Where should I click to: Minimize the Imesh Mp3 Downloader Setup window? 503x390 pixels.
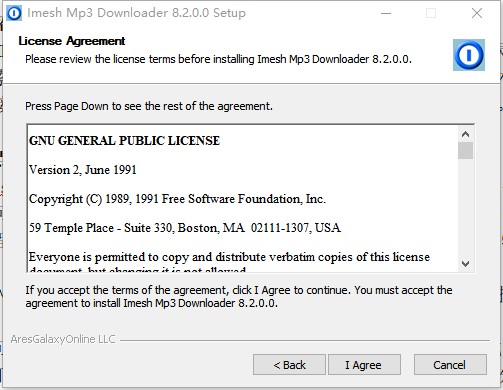click(386, 13)
